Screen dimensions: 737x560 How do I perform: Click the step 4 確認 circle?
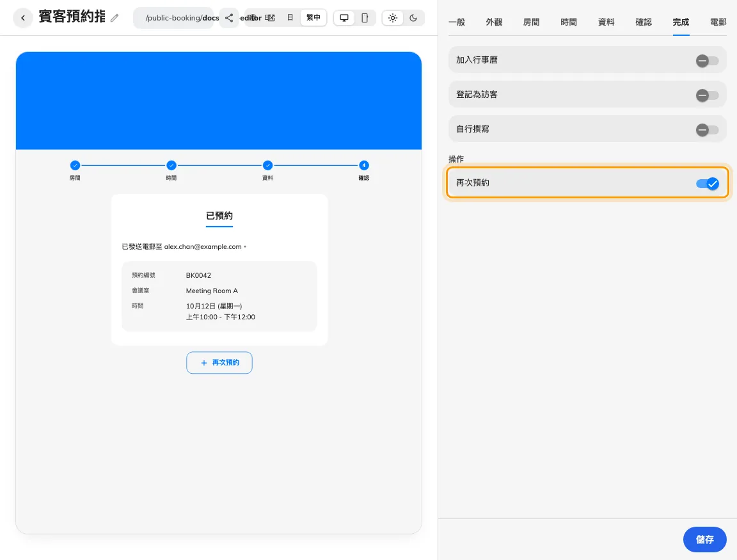coord(364,165)
